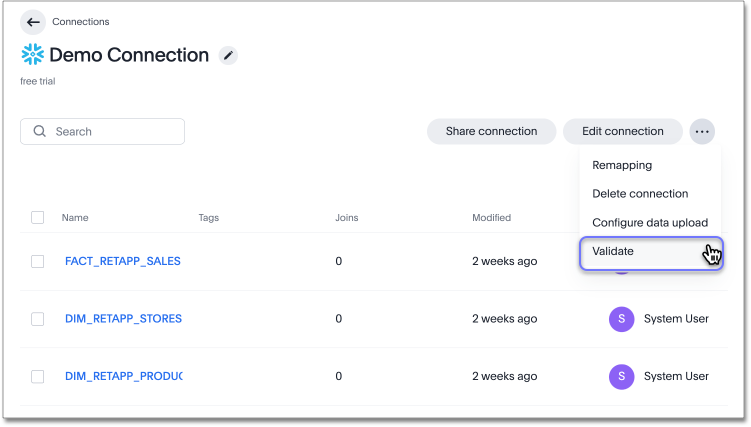Select the DIM_RETAPP_STORES row checkbox

click(38, 319)
